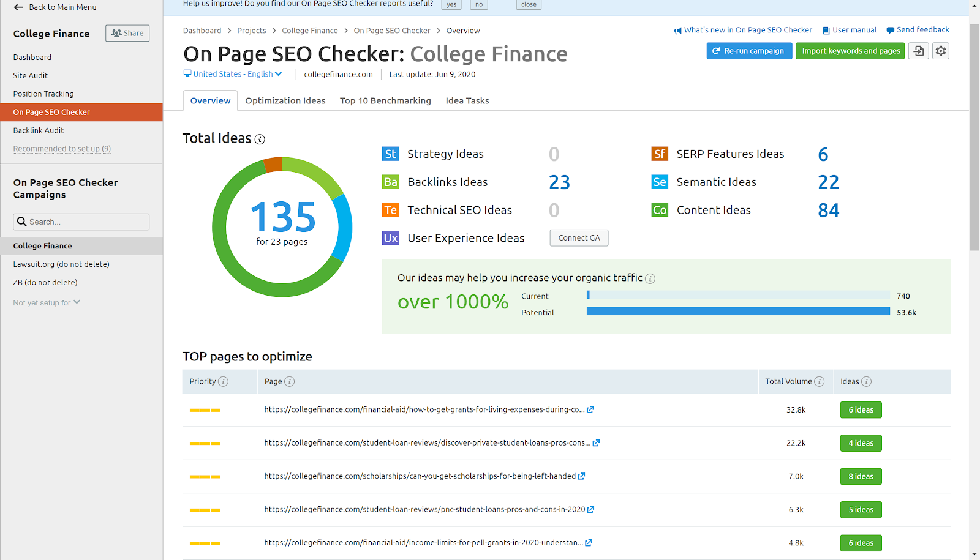Image resolution: width=980 pixels, height=560 pixels.
Task: Select On Page SEO Checker in sidebar
Action: 81,112
